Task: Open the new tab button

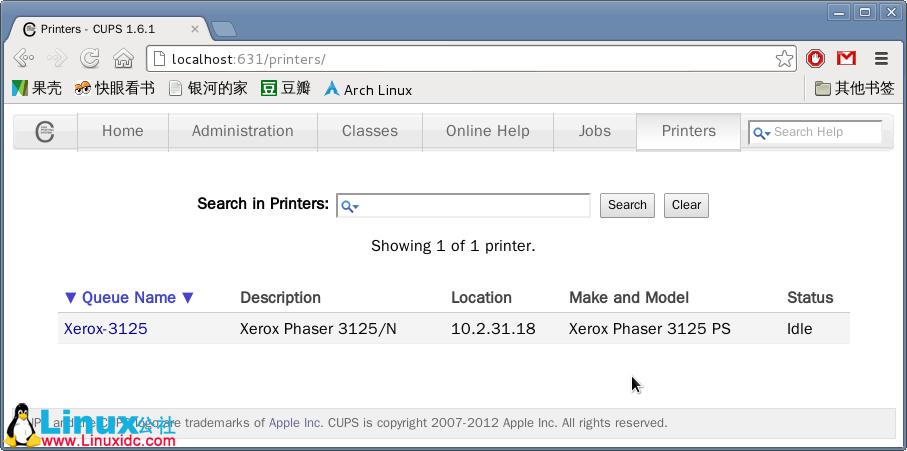Action: (224, 28)
